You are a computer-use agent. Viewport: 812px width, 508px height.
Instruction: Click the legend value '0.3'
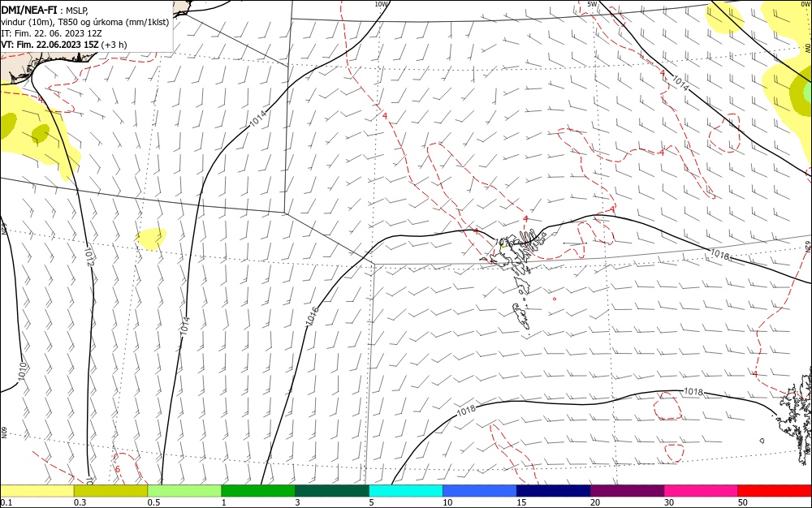[80, 502]
